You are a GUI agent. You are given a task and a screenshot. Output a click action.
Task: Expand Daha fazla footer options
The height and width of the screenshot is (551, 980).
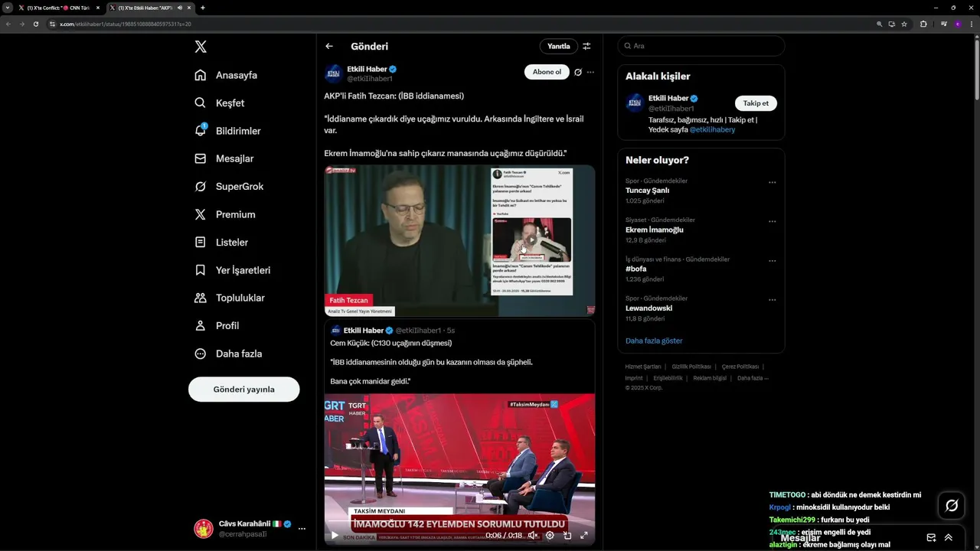click(753, 378)
